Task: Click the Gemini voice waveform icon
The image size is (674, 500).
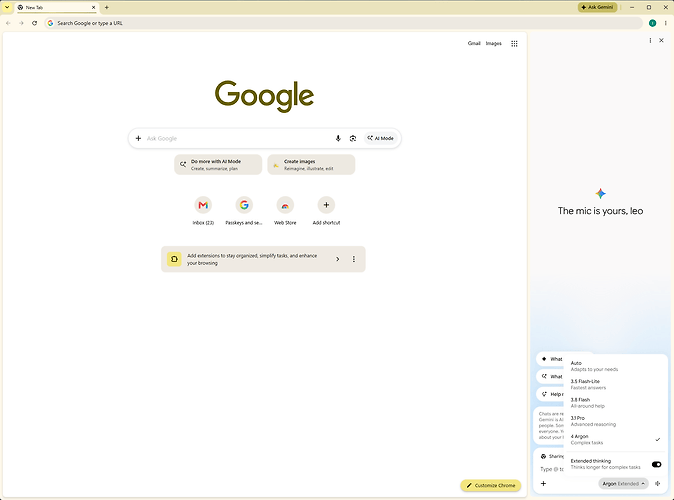Action: 657,484
